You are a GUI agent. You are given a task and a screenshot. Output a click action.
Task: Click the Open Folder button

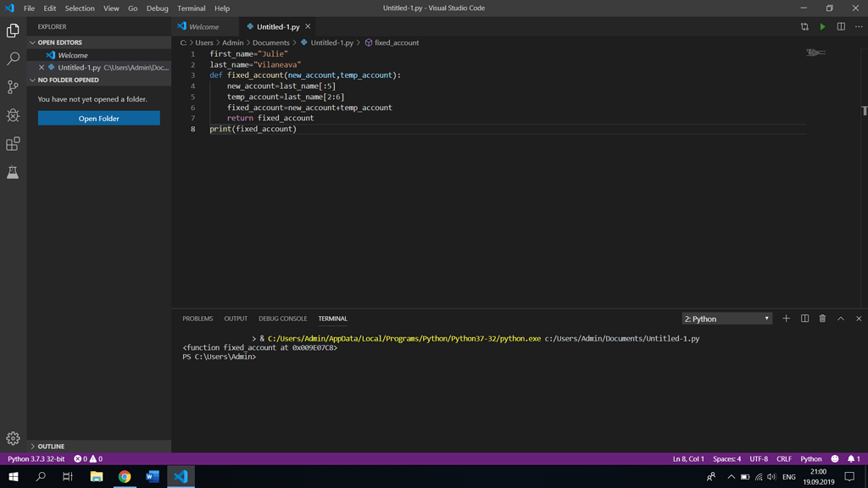(98, 119)
